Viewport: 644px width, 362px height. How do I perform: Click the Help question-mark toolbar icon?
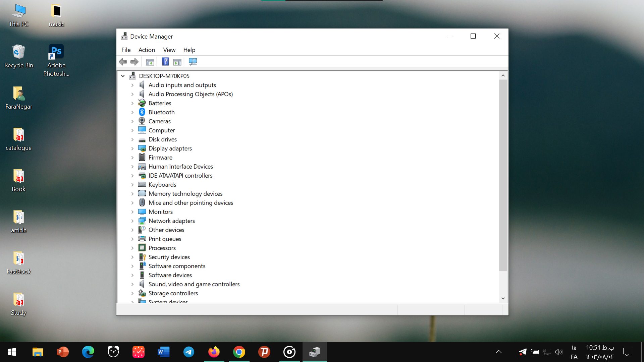(165, 62)
